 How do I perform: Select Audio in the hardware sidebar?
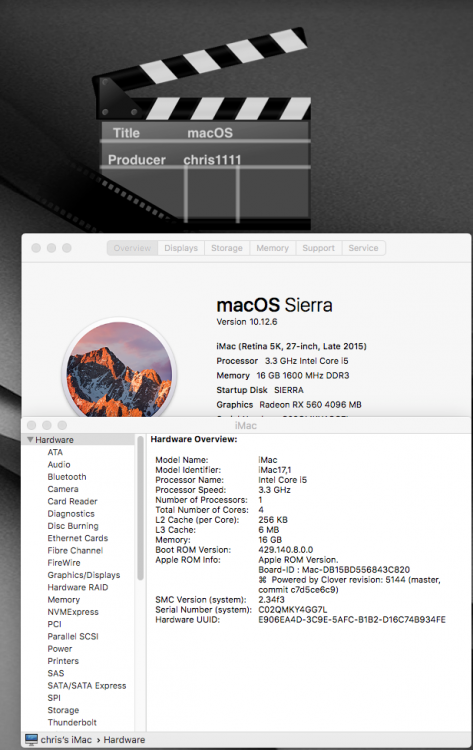(59, 464)
